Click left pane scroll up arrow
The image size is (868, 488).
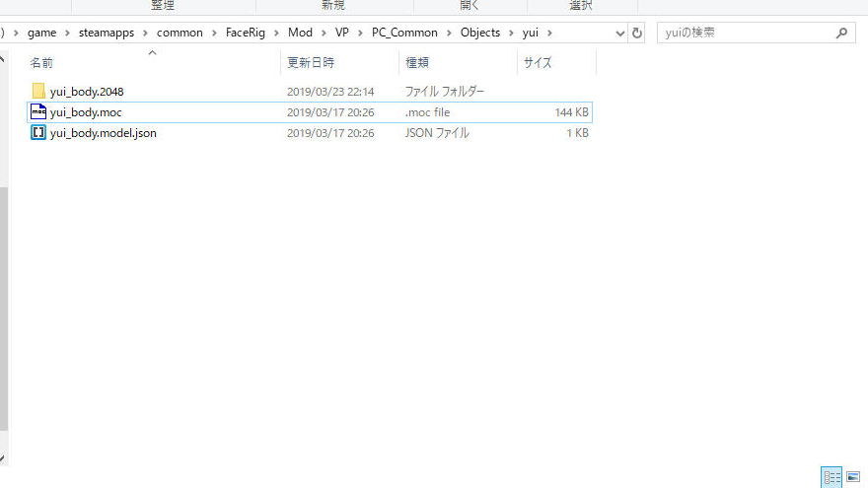pos(2,58)
